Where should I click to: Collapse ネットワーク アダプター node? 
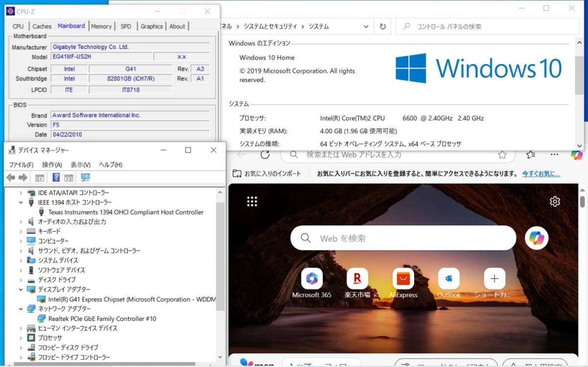click(x=21, y=309)
